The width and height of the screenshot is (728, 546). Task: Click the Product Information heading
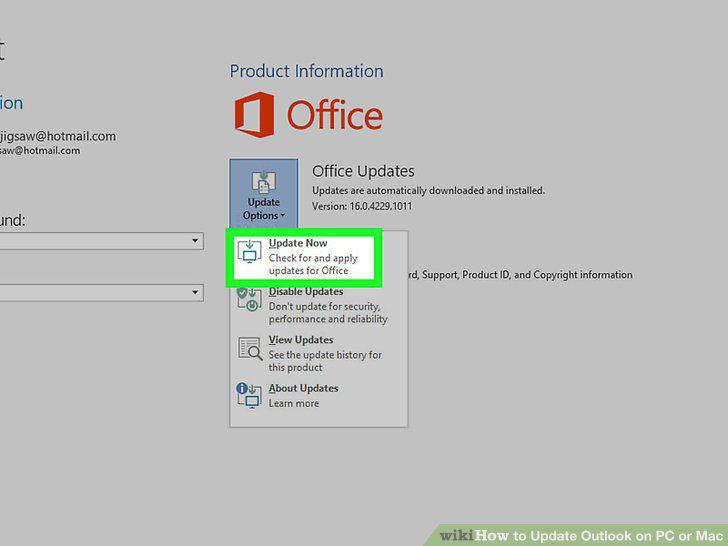[x=306, y=71]
